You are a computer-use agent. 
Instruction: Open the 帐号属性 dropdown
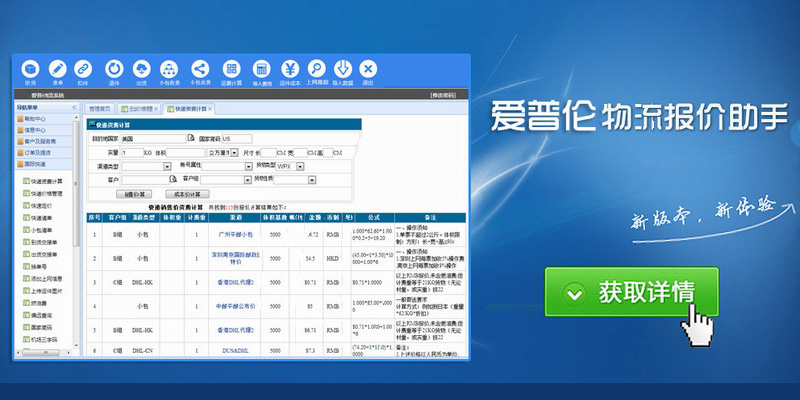(228, 166)
